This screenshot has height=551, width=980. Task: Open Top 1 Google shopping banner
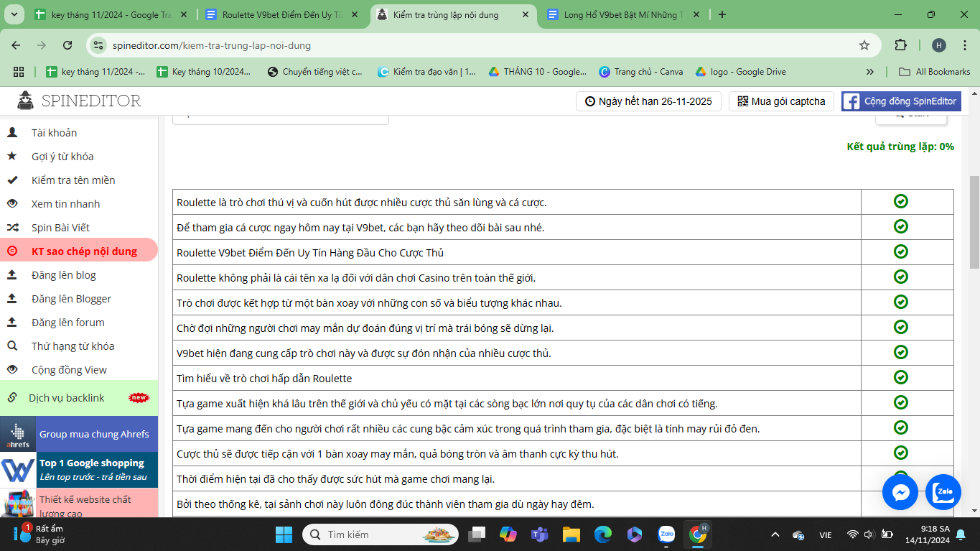pos(79,470)
